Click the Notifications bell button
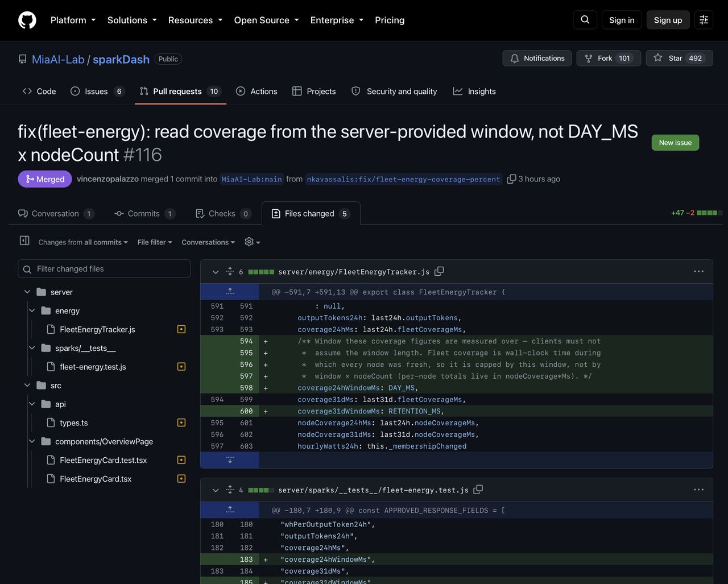Image resolution: width=728 pixels, height=584 pixels. (x=537, y=59)
